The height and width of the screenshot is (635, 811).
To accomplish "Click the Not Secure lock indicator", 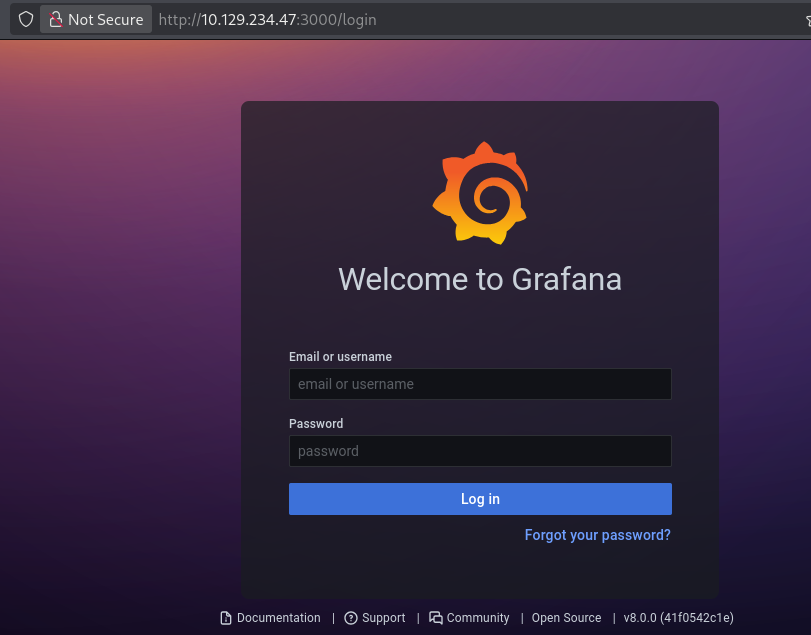I will coord(96,20).
